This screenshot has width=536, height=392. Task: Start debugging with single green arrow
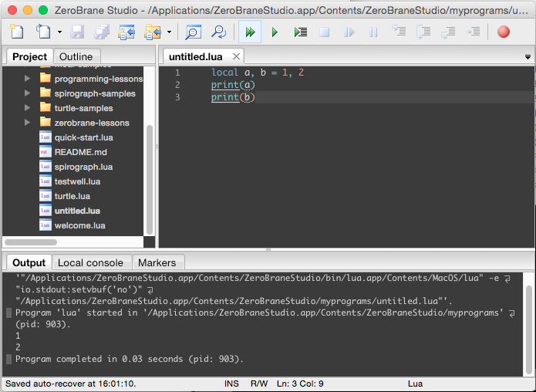275,32
